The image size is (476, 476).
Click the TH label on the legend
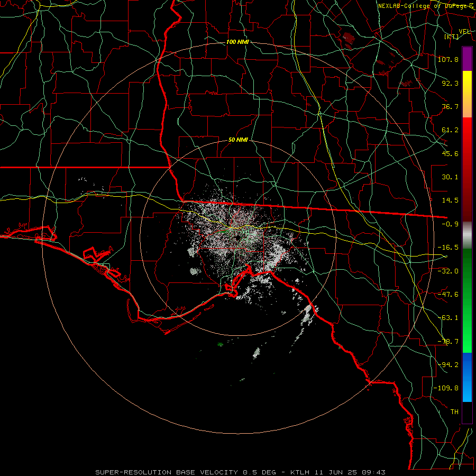click(x=454, y=412)
